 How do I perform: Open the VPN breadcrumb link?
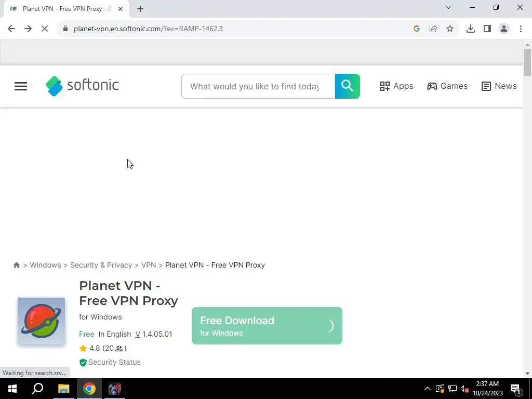point(149,265)
